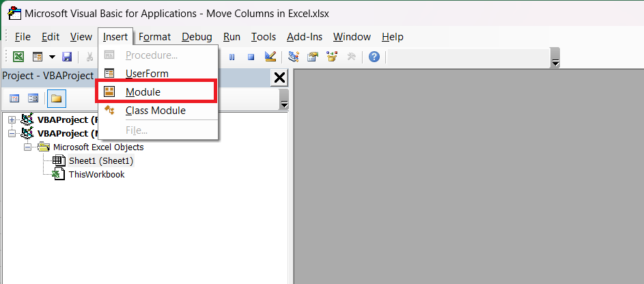Collapse the second VBAProject tree node
This screenshot has height=284, width=644.
pyautogui.click(x=12, y=133)
